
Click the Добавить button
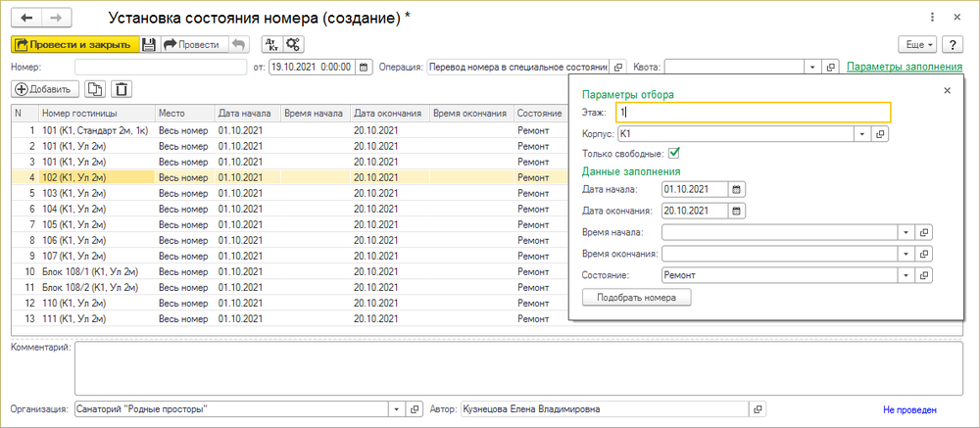click(45, 89)
